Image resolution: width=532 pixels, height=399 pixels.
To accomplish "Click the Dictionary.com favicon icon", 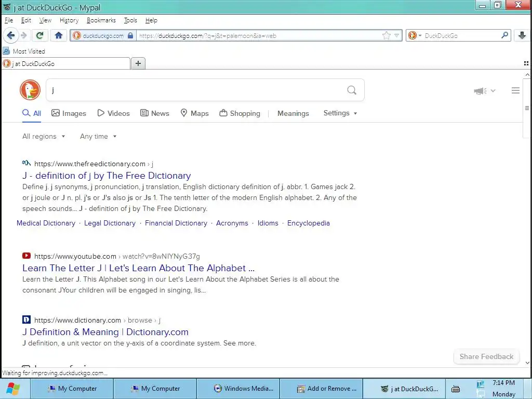I will (x=26, y=320).
